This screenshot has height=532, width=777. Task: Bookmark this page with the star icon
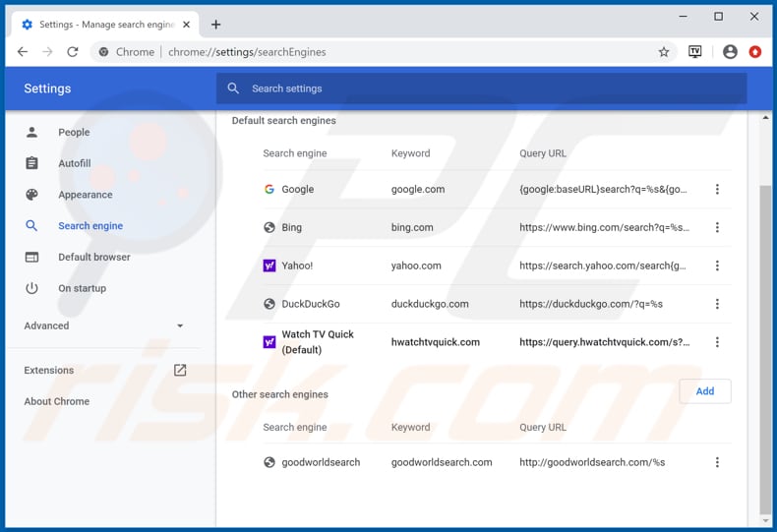[664, 51]
